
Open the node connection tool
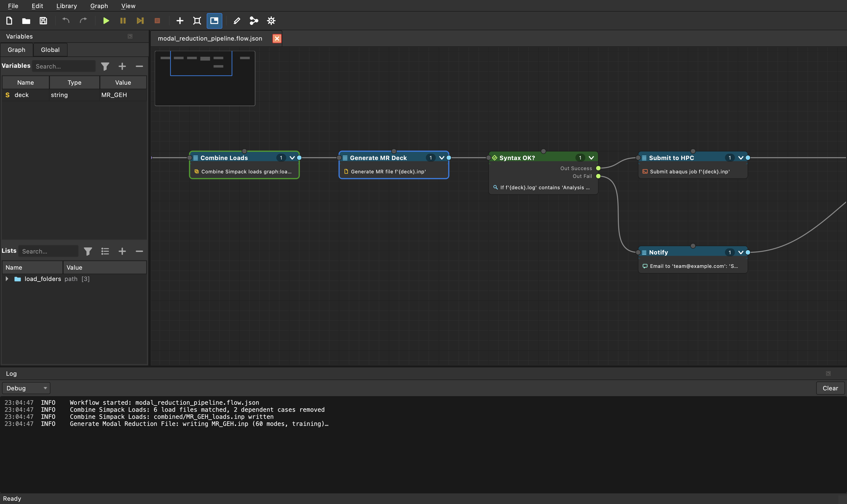pos(254,21)
